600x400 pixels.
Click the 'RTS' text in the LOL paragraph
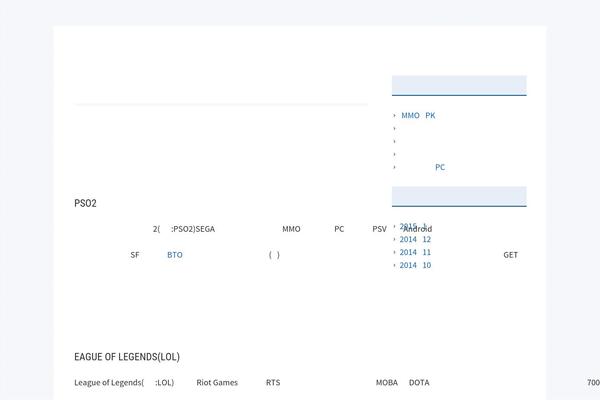(273, 382)
